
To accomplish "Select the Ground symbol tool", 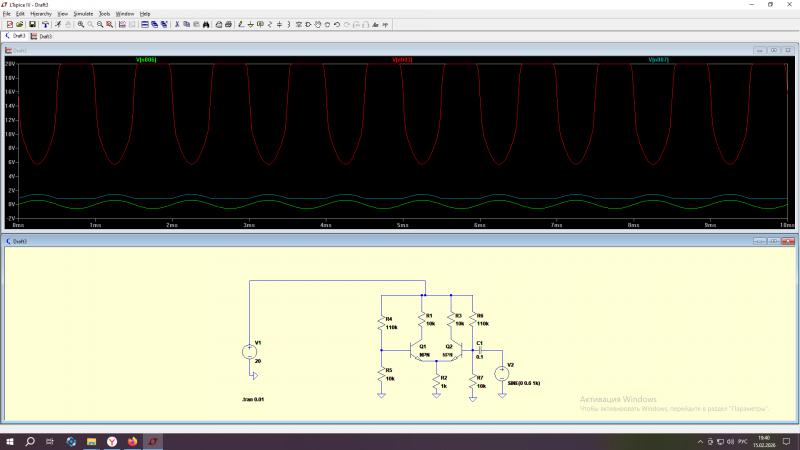I will pyautogui.click(x=249, y=24).
